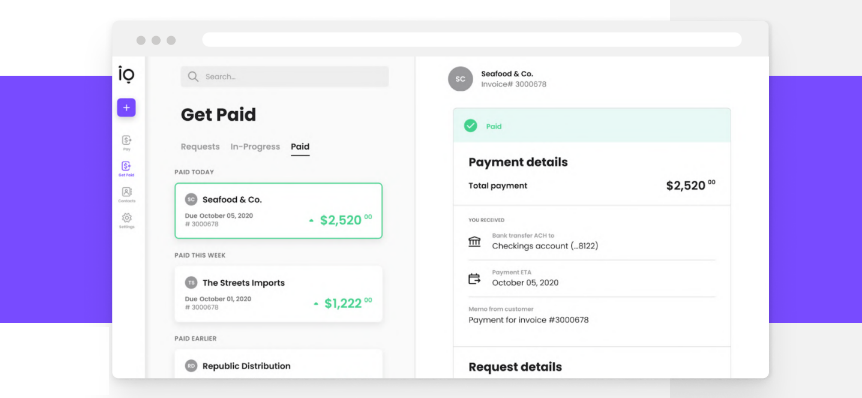Click the purple plus button
Screen dimensions: 862x398
126,108
